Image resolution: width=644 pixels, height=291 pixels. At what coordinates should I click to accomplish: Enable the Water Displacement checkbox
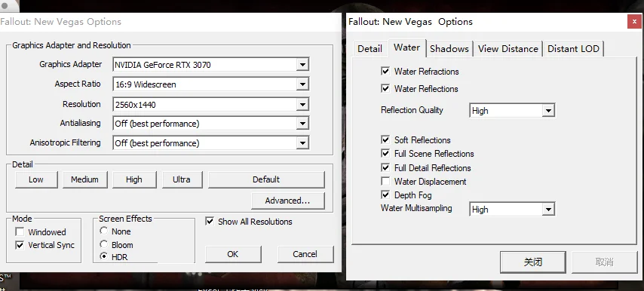click(385, 182)
